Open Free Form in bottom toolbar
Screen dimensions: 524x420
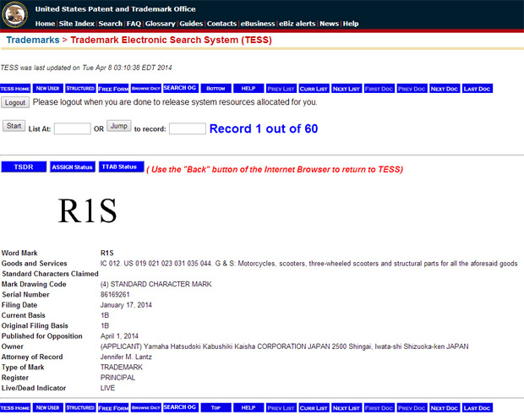tap(113, 407)
